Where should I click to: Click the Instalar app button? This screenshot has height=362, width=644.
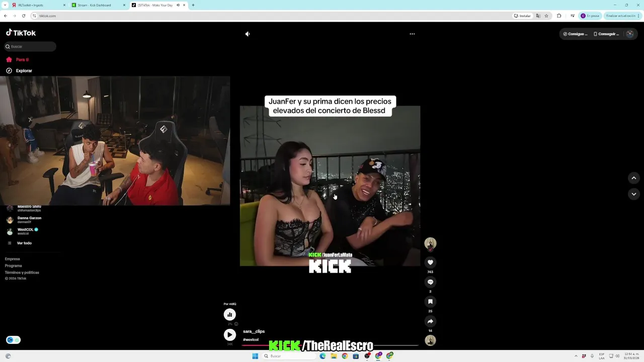click(x=522, y=16)
